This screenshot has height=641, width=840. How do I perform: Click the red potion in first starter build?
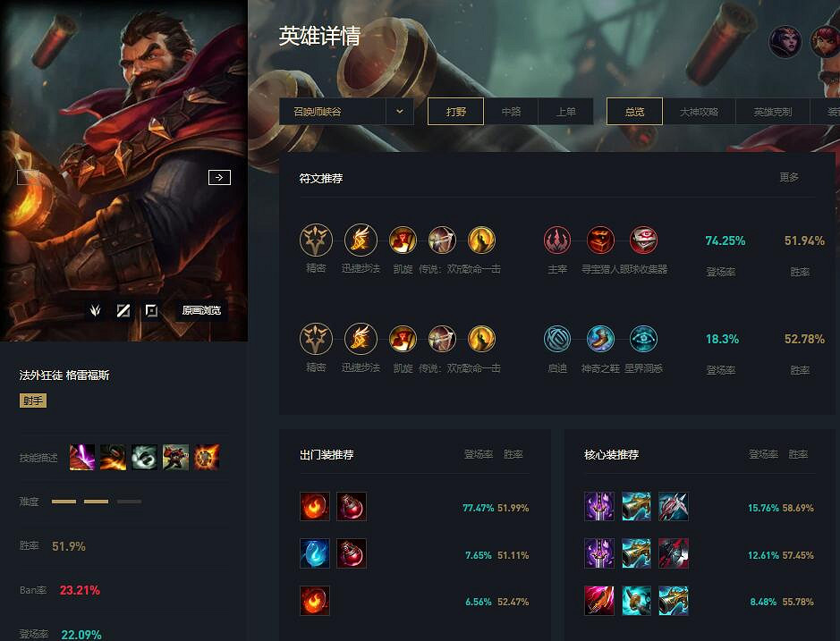coord(352,507)
